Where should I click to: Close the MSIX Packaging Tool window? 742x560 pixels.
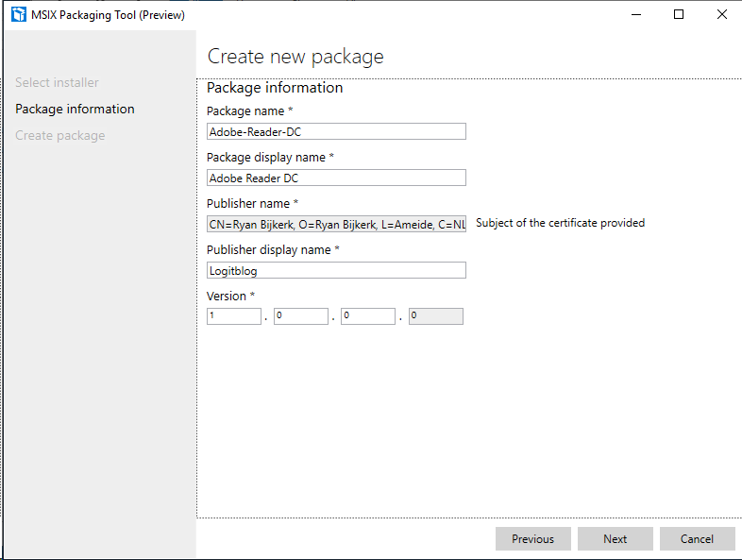pos(721,15)
